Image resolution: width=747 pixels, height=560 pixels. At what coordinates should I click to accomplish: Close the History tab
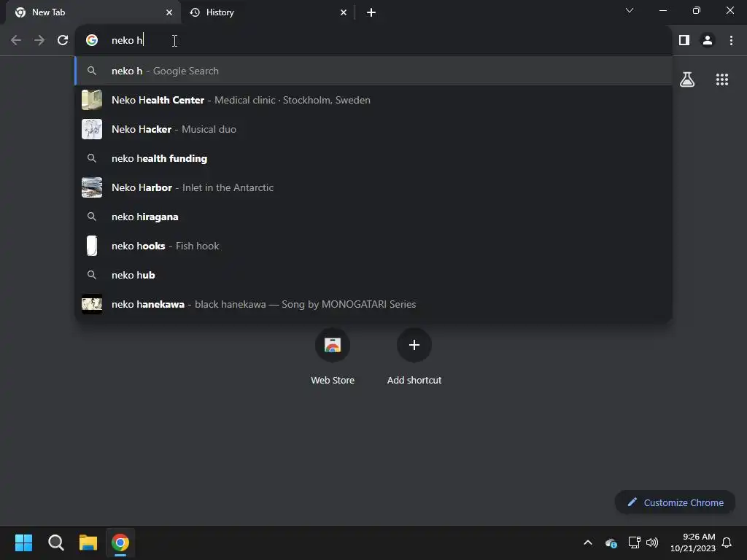pos(344,12)
